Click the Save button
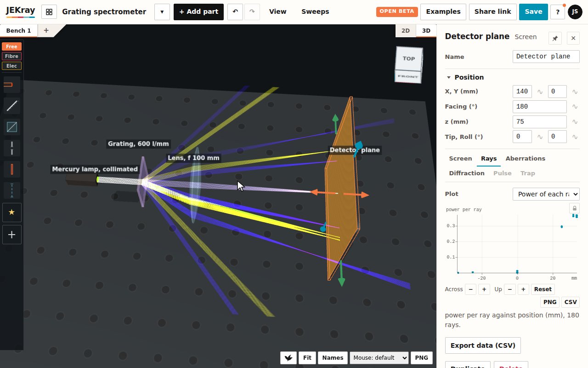This screenshot has height=368, width=588. pyautogui.click(x=533, y=12)
